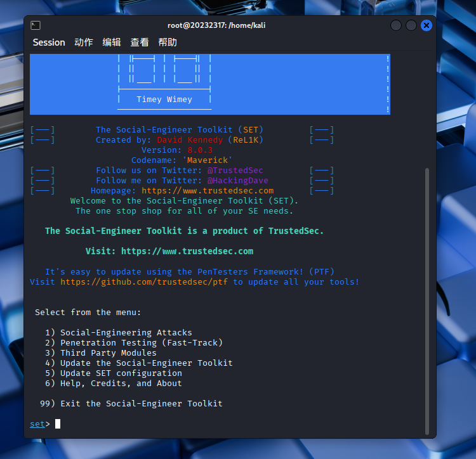476x459 pixels.
Task: Click the Codename 'Maverick' text
Action: pyautogui.click(x=182, y=160)
